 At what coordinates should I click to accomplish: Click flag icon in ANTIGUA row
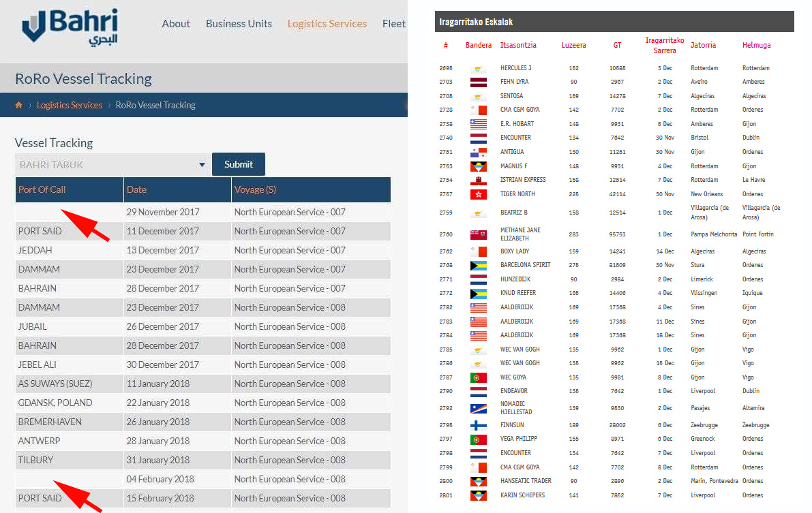[x=479, y=152]
